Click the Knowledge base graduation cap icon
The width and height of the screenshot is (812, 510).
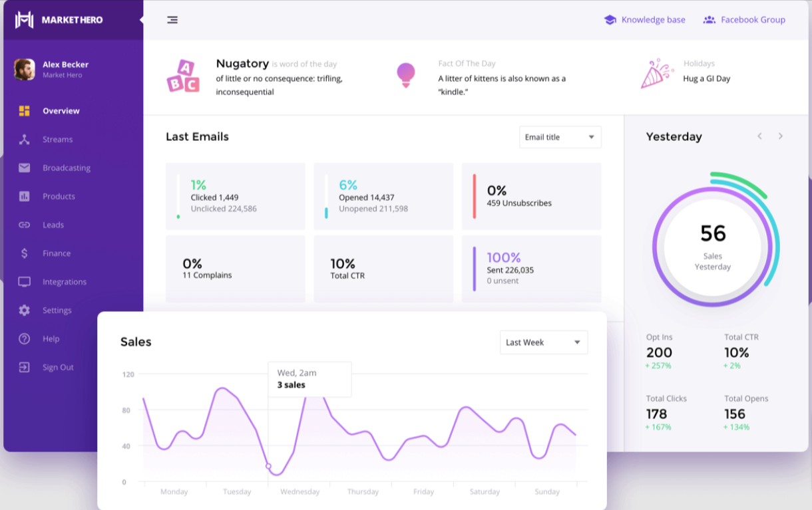pos(610,20)
